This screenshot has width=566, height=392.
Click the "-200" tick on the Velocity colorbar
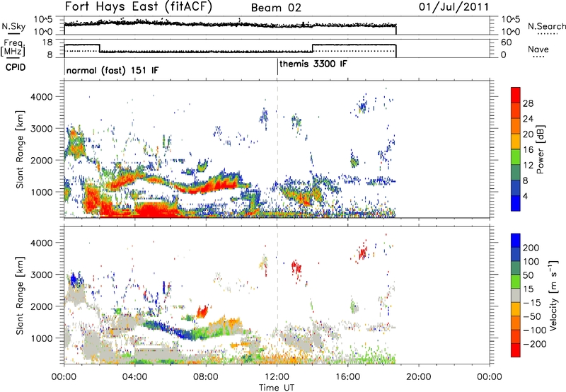[x=533, y=344]
